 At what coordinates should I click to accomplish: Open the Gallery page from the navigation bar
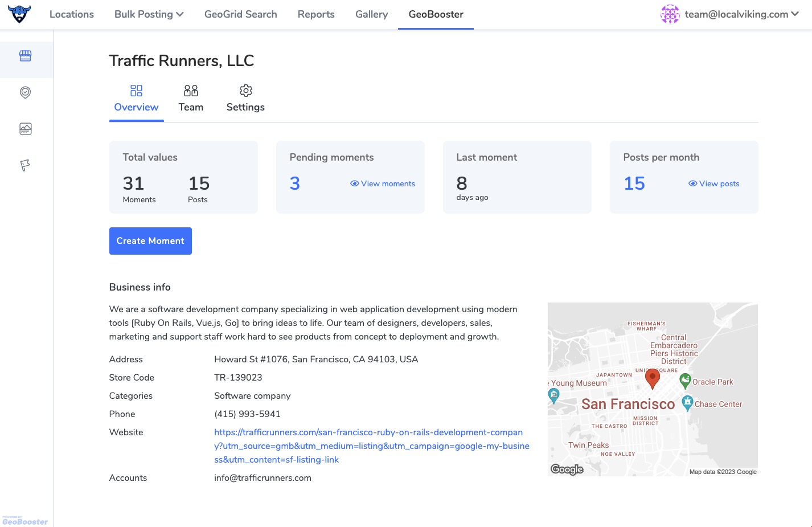click(371, 14)
